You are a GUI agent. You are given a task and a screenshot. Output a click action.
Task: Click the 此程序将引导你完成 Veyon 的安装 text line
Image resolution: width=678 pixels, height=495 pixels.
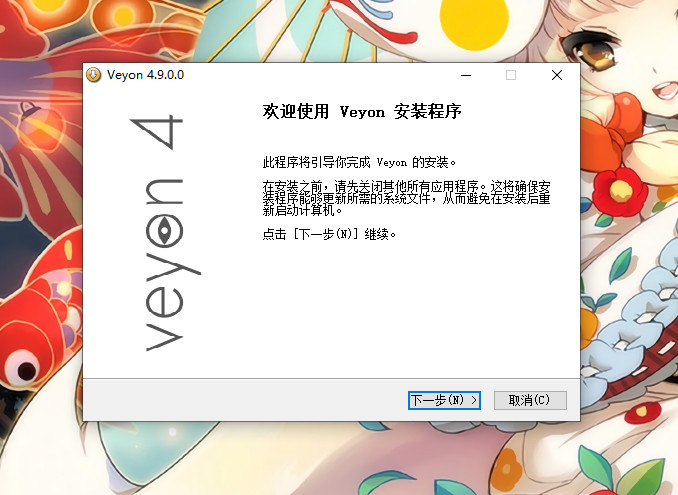click(x=359, y=161)
